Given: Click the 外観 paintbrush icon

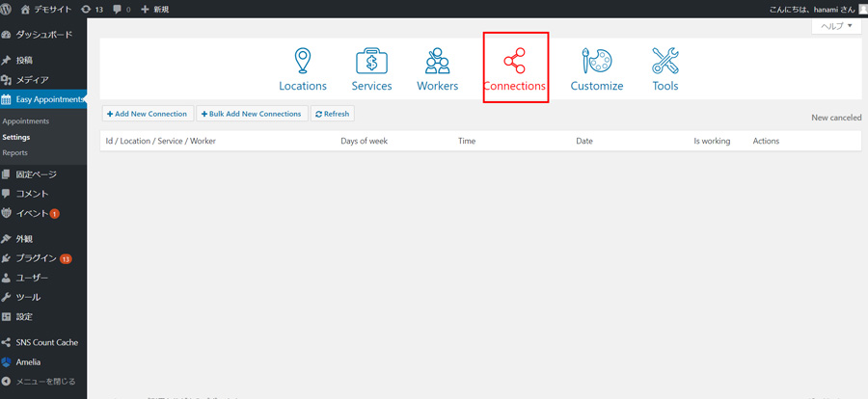Looking at the screenshot, I should (x=6, y=238).
